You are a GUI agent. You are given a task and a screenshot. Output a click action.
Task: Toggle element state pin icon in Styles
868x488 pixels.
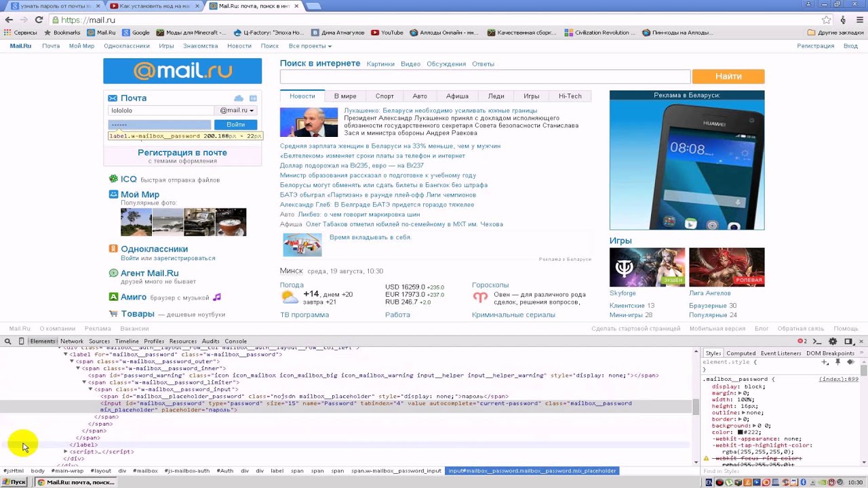[838, 362]
